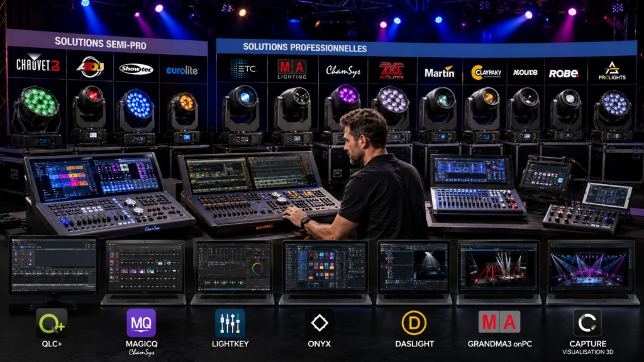Click the "LIGHTKEY" label text

tap(230, 344)
